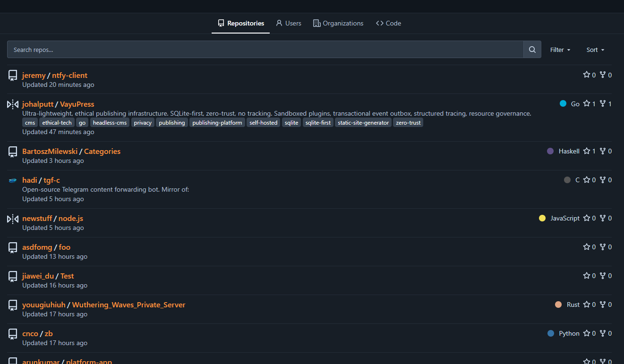Open the Categories repository link
Image resolution: width=624 pixels, height=364 pixels.
pos(102,152)
